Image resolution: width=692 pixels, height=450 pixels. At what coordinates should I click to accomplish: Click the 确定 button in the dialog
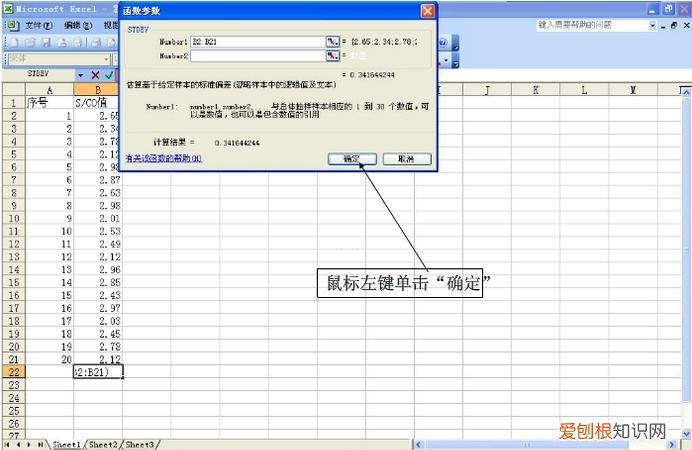(x=352, y=159)
